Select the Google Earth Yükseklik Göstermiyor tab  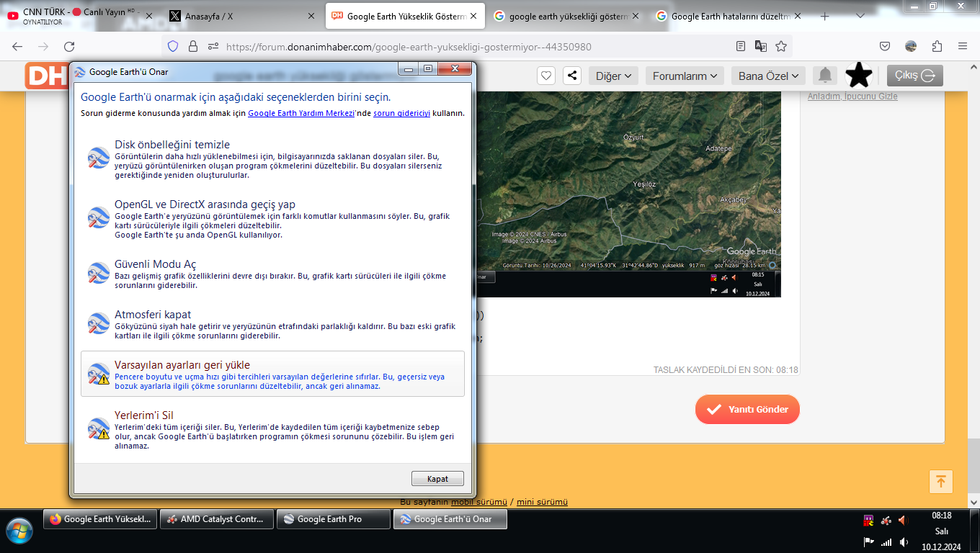(405, 16)
